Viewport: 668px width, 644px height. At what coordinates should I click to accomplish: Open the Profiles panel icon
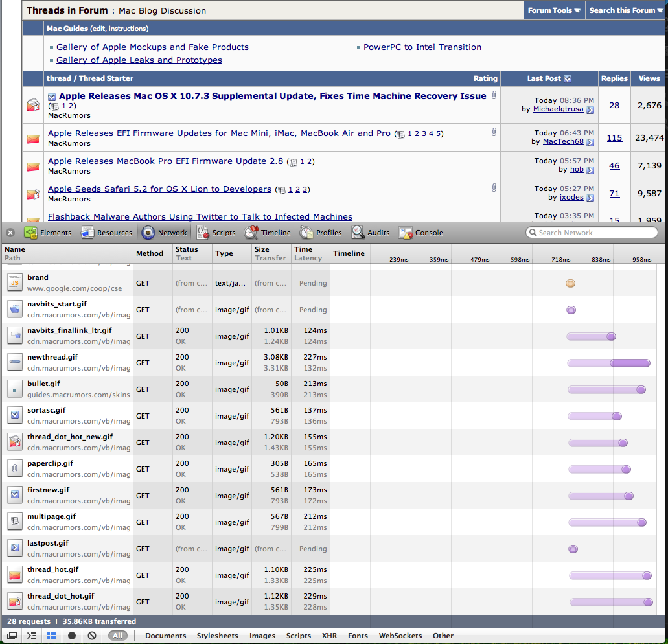(306, 233)
